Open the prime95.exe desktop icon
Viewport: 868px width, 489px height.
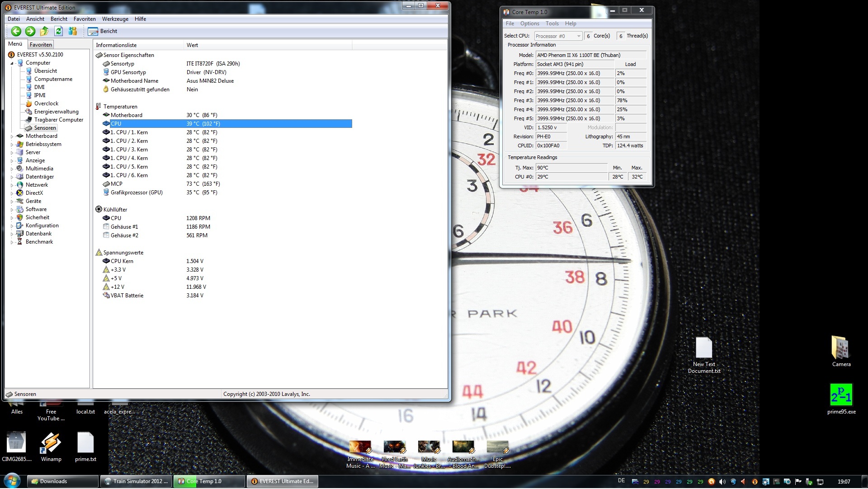tap(841, 399)
